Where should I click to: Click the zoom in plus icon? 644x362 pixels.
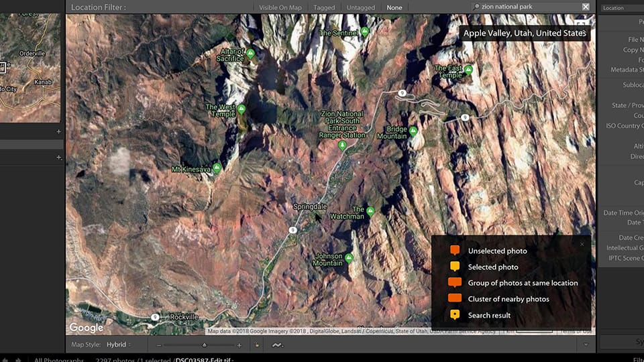click(239, 346)
